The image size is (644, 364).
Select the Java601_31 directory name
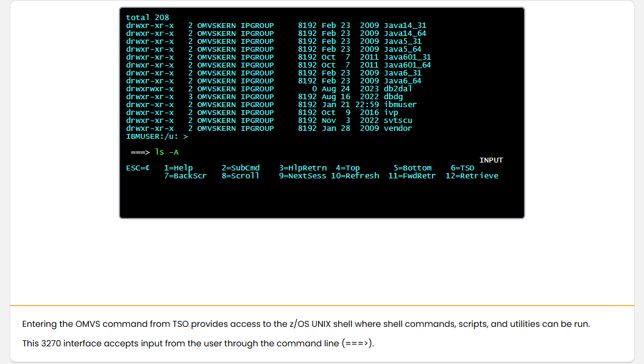tap(408, 57)
